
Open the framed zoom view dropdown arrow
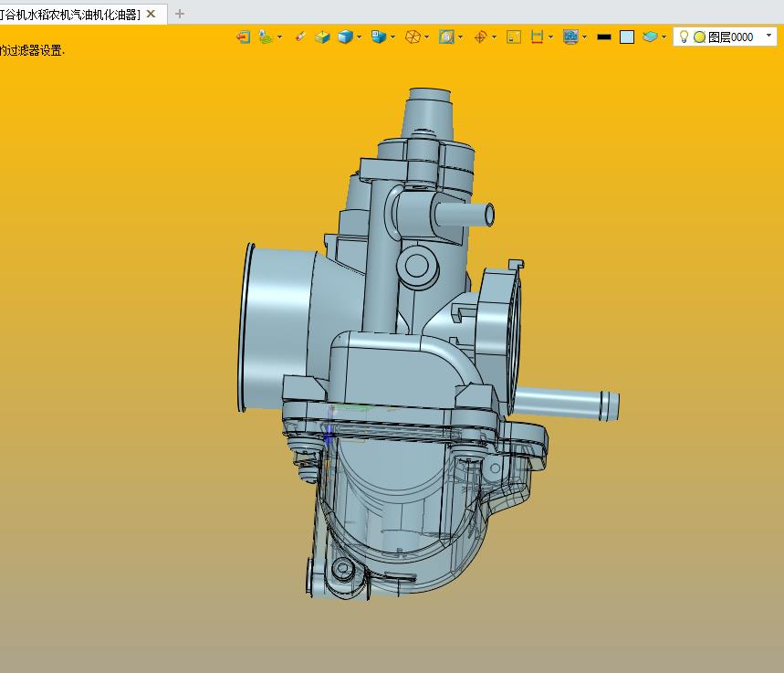461,37
